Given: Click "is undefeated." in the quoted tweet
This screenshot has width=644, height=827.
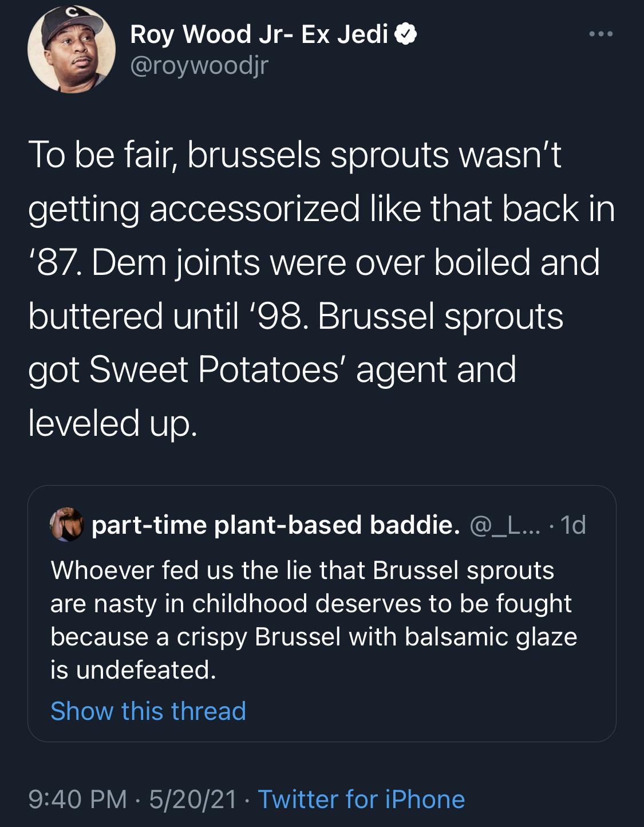Looking at the screenshot, I should 133,670.
